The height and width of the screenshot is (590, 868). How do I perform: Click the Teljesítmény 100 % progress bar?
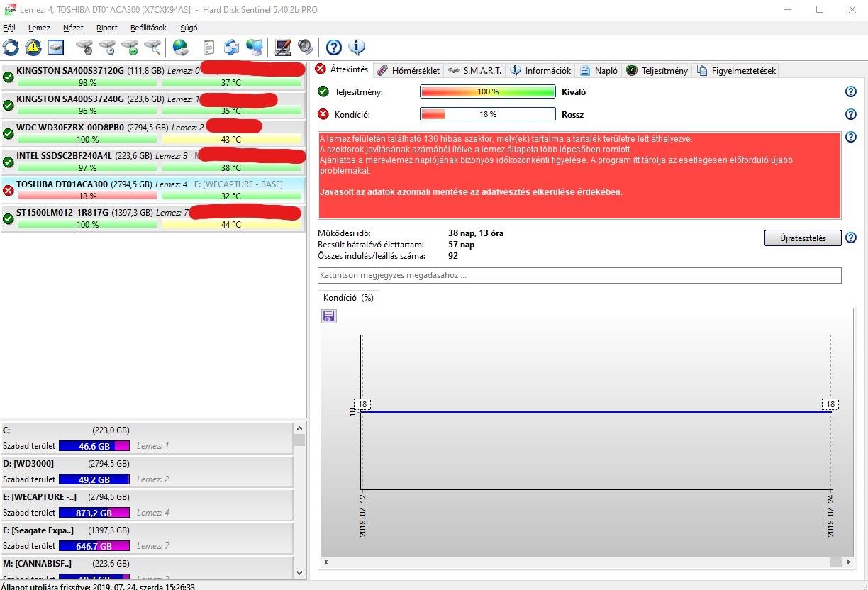pos(487,91)
